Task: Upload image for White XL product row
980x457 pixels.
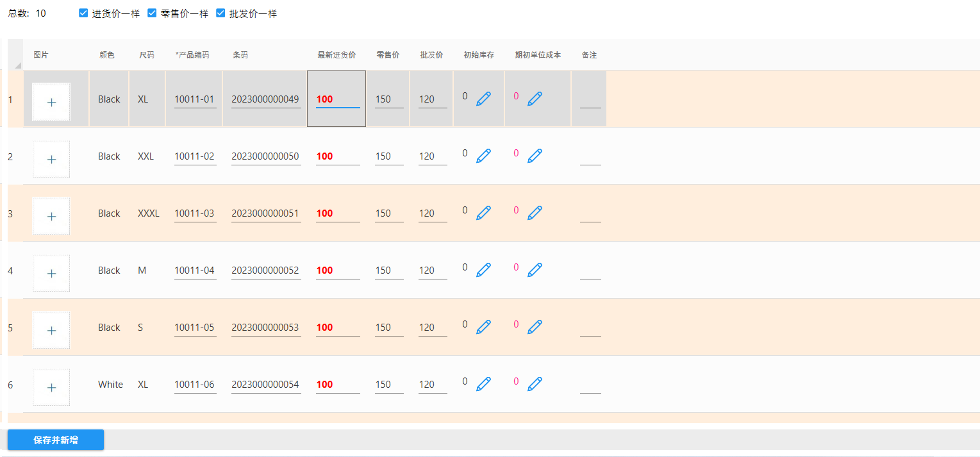Action: [x=51, y=387]
